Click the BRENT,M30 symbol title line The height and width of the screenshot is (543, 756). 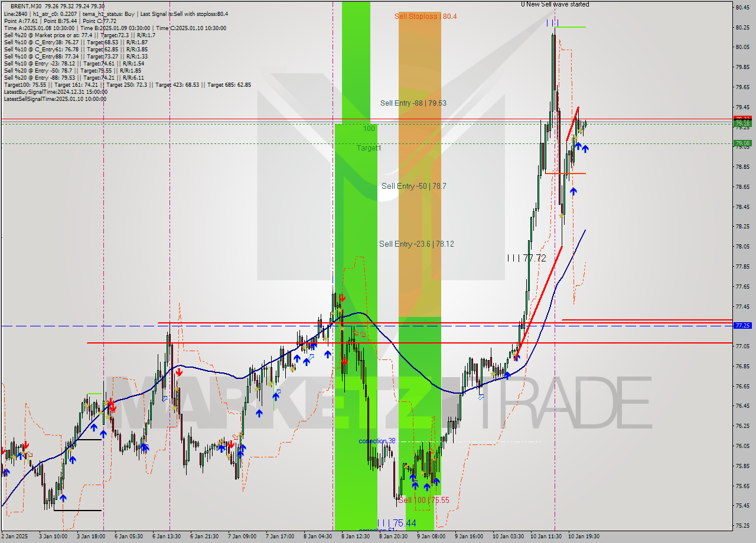57,6
